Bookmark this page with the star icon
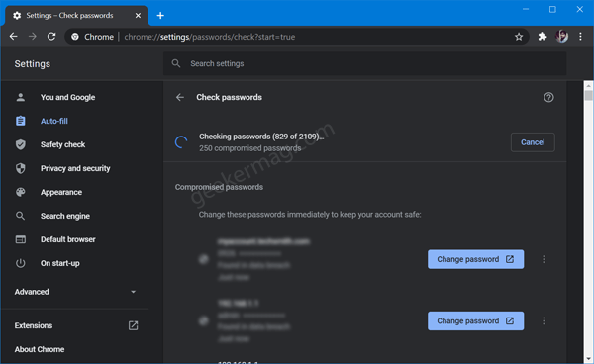 click(x=519, y=37)
